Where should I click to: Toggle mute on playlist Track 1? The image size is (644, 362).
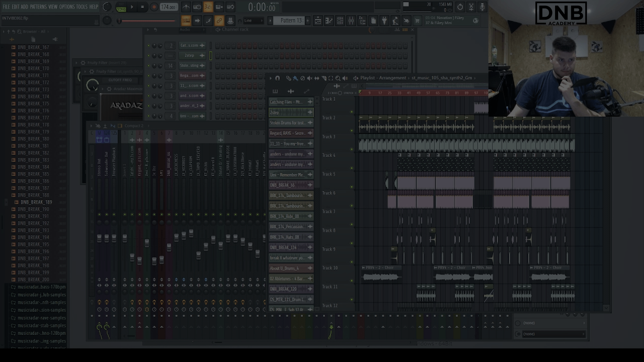tap(352, 112)
